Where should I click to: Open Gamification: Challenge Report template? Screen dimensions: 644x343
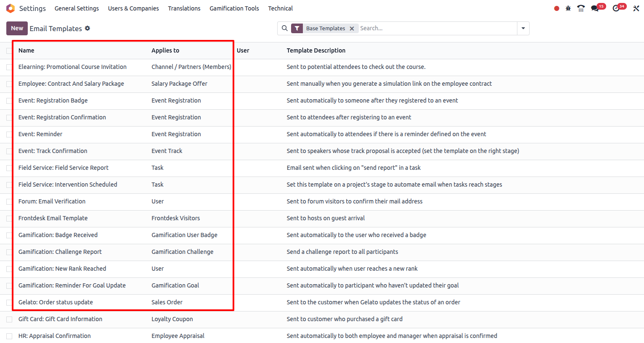(x=60, y=252)
